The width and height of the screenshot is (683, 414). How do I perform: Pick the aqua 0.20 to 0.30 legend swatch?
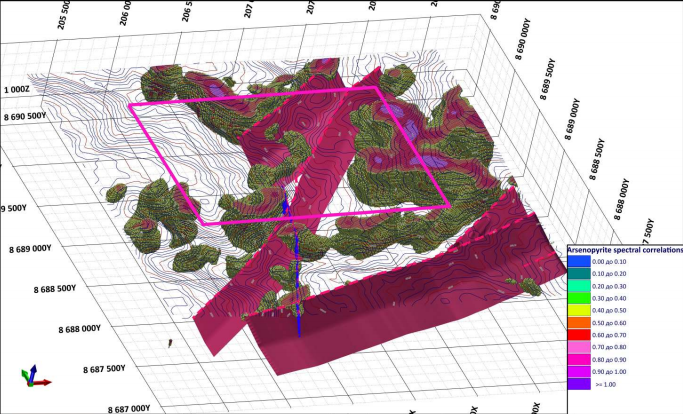(x=579, y=286)
